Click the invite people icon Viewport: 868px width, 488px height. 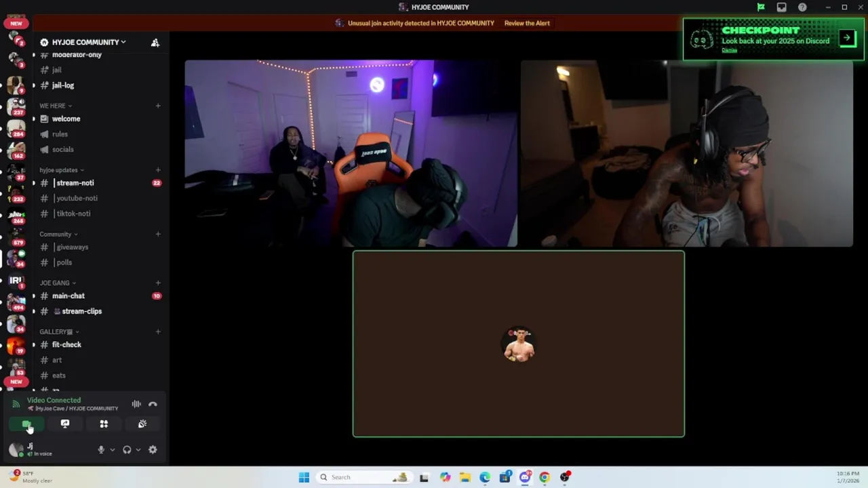tap(155, 42)
